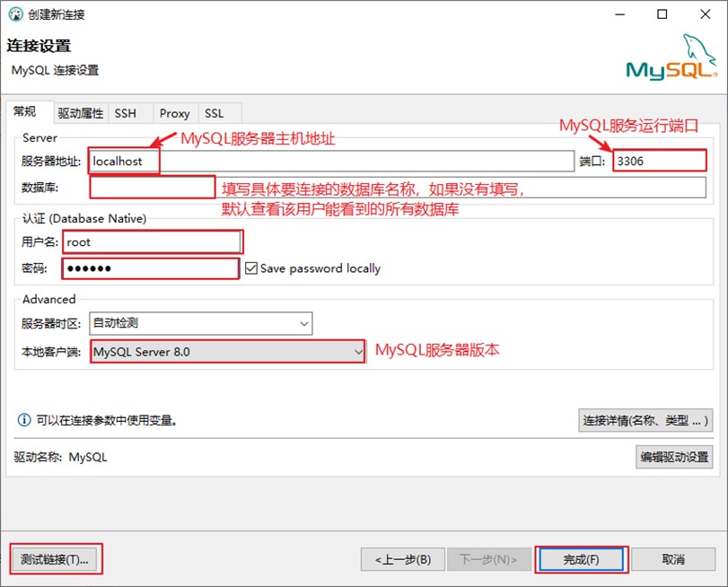Click the 编辑驱动设置 button
This screenshot has height=587, width=728.
[672, 456]
